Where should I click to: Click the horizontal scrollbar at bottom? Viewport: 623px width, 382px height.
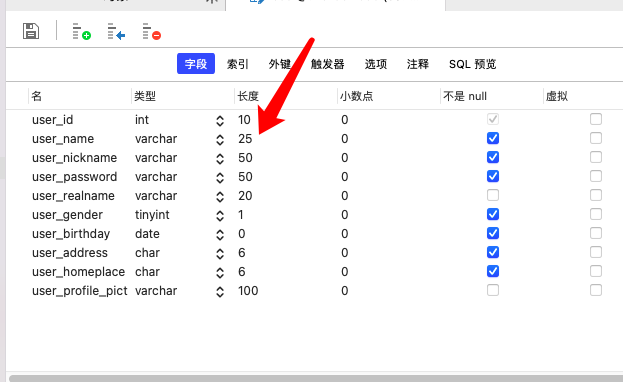(x=316, y=378)
